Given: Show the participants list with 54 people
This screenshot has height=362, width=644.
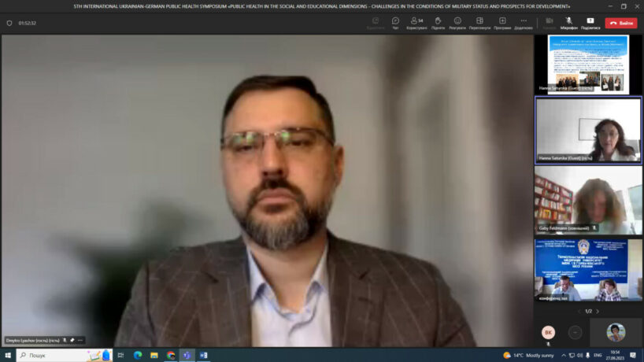Looking at the screenshot, I should pyautogui.click(x=416, y=23).
